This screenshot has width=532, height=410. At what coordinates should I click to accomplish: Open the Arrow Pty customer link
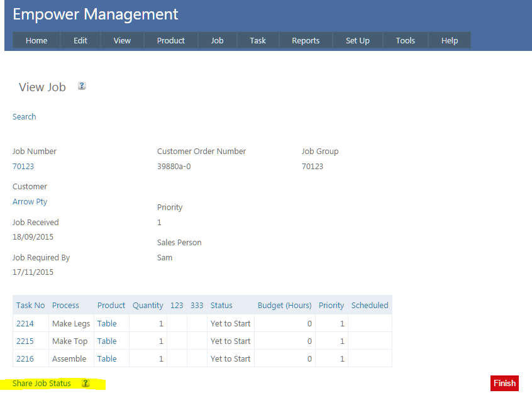click(30, 202)
